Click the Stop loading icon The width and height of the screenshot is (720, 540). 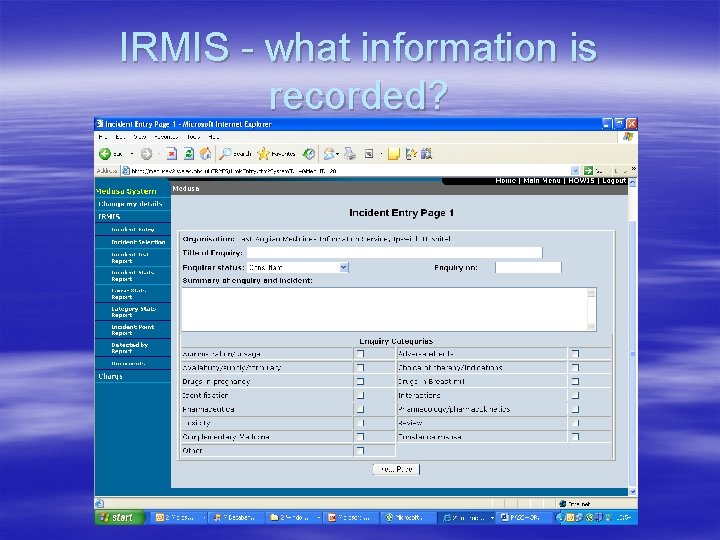click(172, 154)
